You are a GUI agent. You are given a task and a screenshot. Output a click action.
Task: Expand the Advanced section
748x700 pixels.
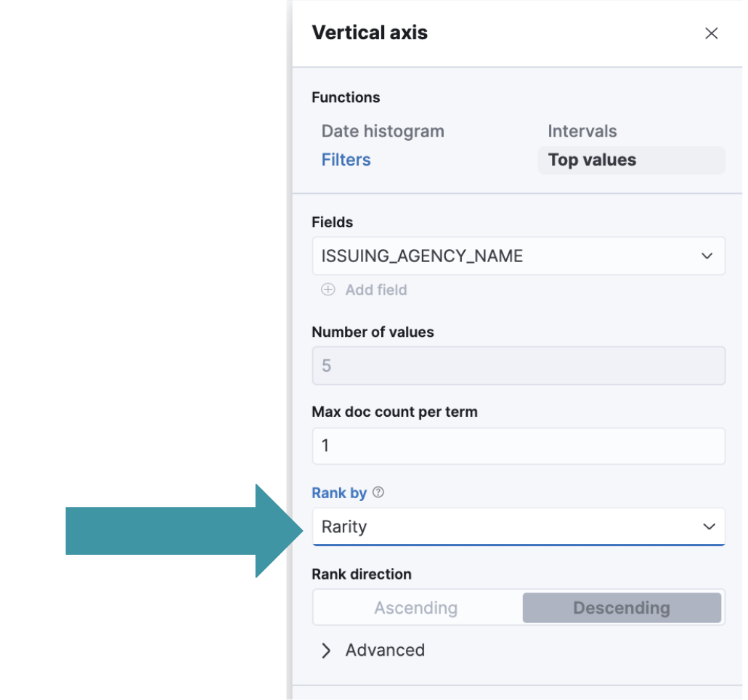(385, 650)
